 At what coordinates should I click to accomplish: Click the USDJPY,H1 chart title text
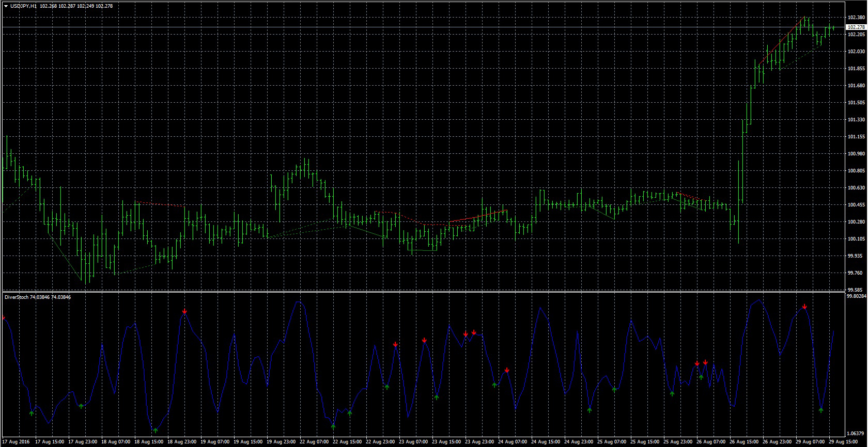coord(23,6)
